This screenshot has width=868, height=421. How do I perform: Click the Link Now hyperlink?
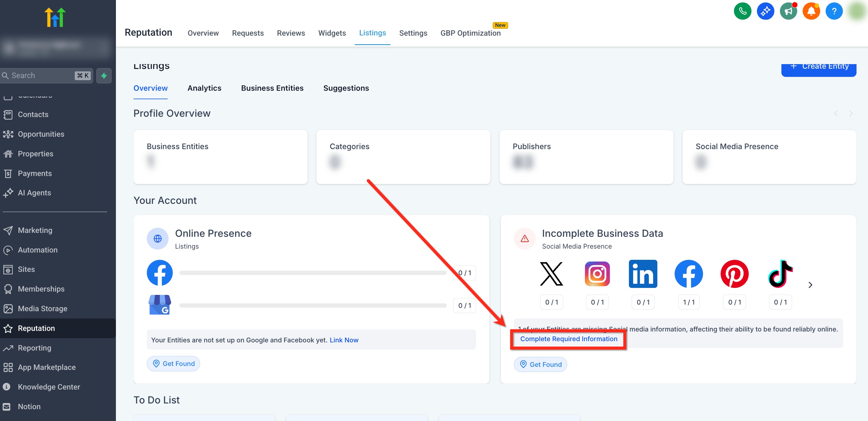tap(344, 340)
